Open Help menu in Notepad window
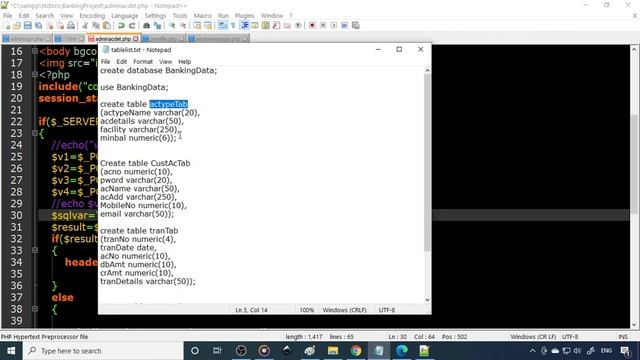640x360 pixels. [184, 62]
